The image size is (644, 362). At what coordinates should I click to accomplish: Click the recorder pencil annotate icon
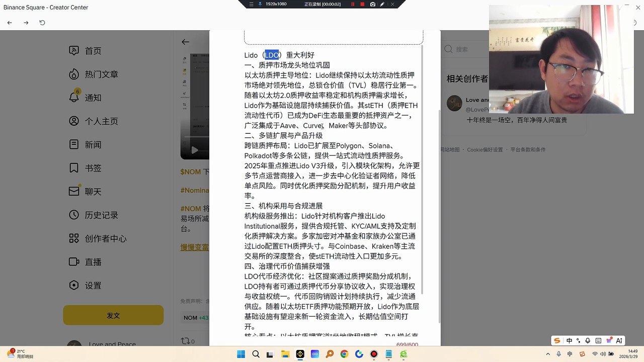point(382,4)
